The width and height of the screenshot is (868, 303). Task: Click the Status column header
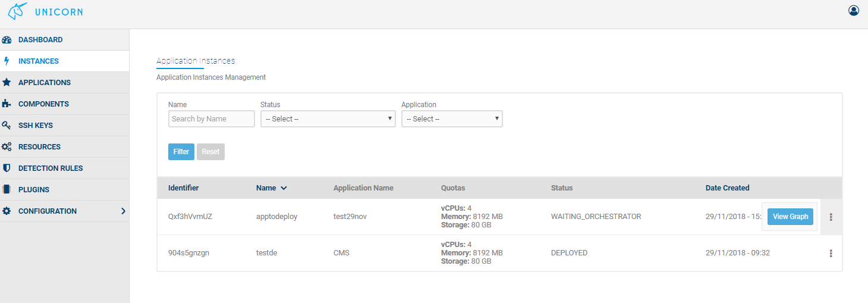pos(562,188)
